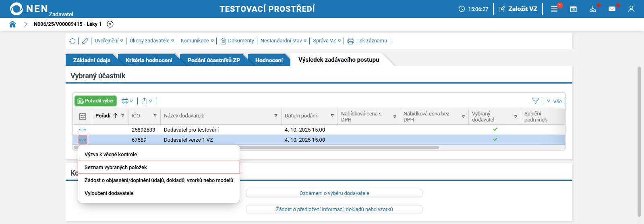Expand the Nestandardní stav dropdown
The image size is (644, 224).
coord(284,41)
